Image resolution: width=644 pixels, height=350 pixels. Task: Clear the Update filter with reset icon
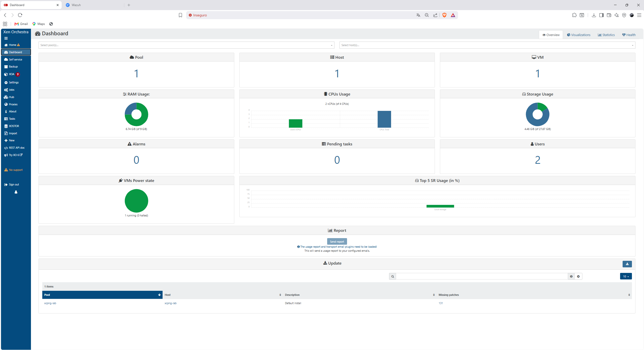pyautogui.click(x=578, y=276)
